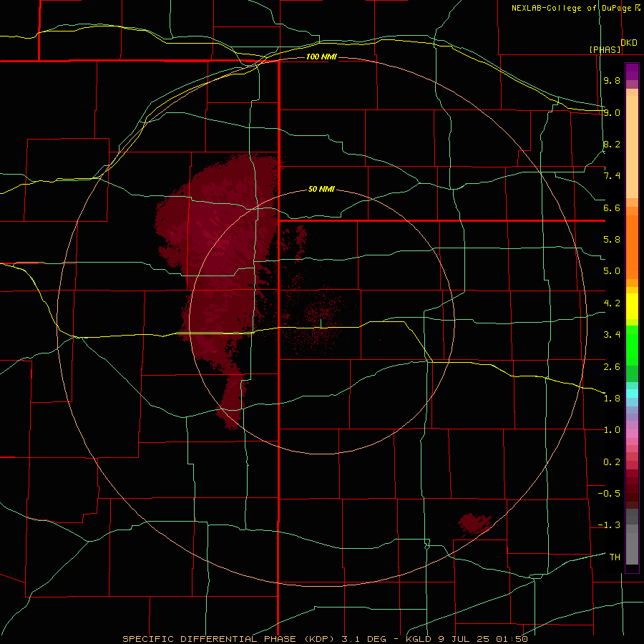Click the 1.8 legend value

pos(612,399)
